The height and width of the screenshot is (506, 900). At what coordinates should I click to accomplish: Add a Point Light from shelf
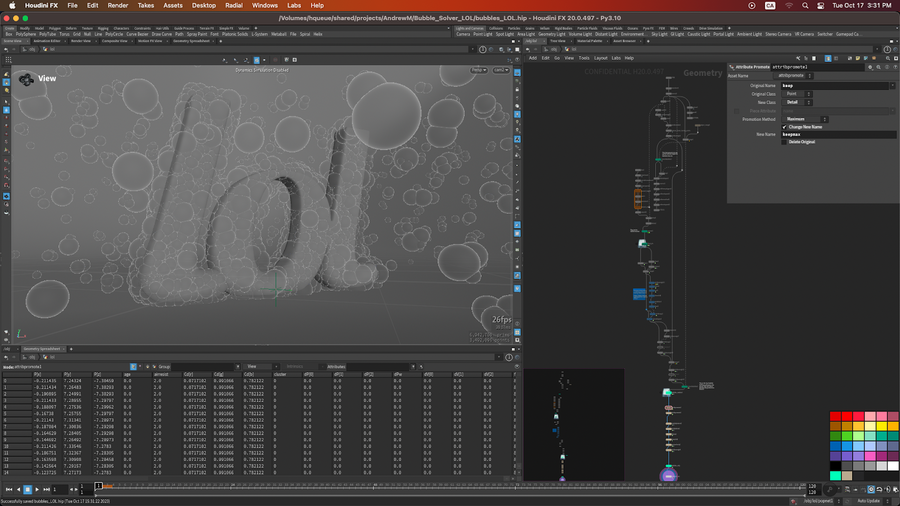pyautogui.click(x=482, y=34)
